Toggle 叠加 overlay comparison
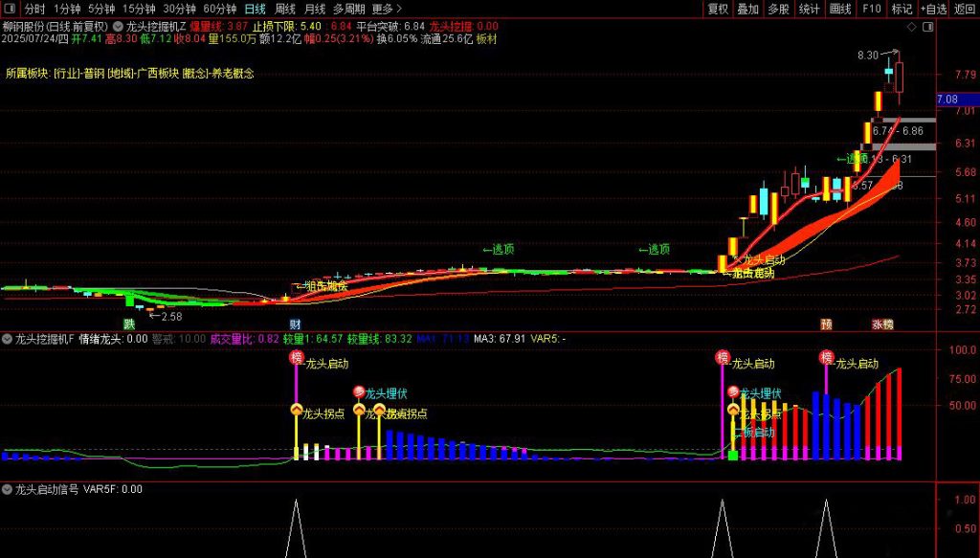This screenshot has height=558, width=980. (748, 10)
